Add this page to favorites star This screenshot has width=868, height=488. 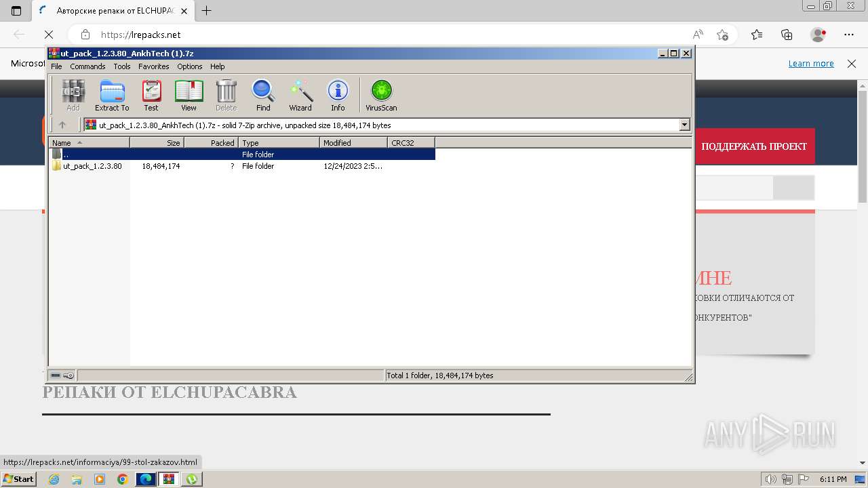point(722,35)
